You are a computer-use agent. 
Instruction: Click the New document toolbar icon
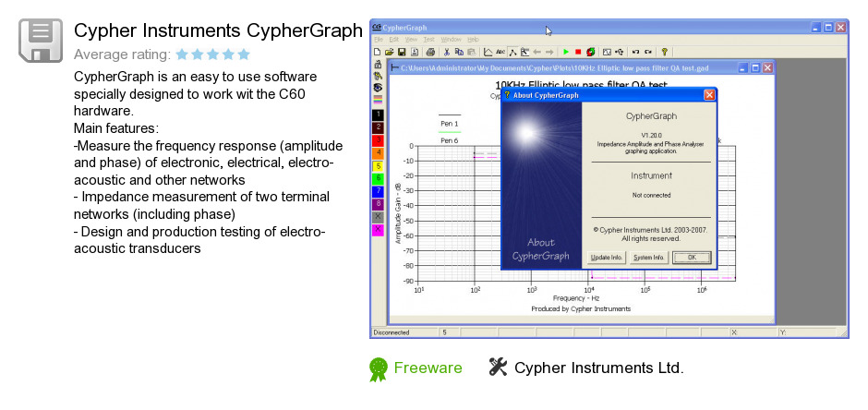377,52
